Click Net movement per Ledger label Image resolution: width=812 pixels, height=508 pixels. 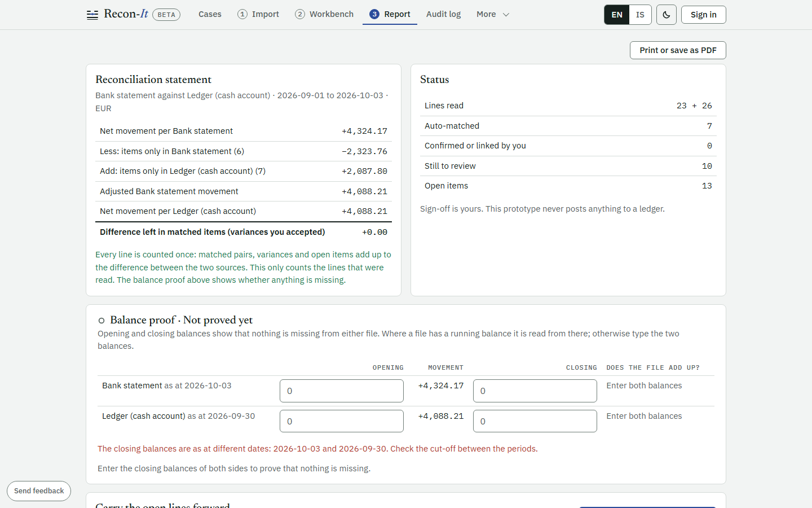pyautogui.click(x=178, y=211)
